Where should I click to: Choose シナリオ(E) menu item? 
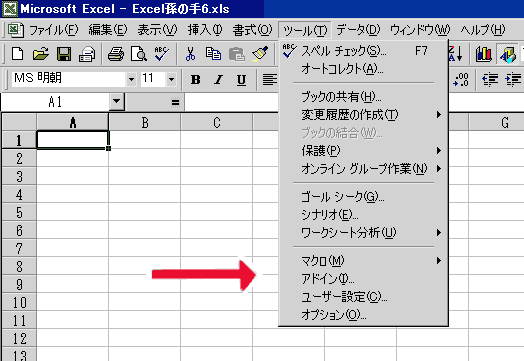pyautogui.click(x=363, y=214)
